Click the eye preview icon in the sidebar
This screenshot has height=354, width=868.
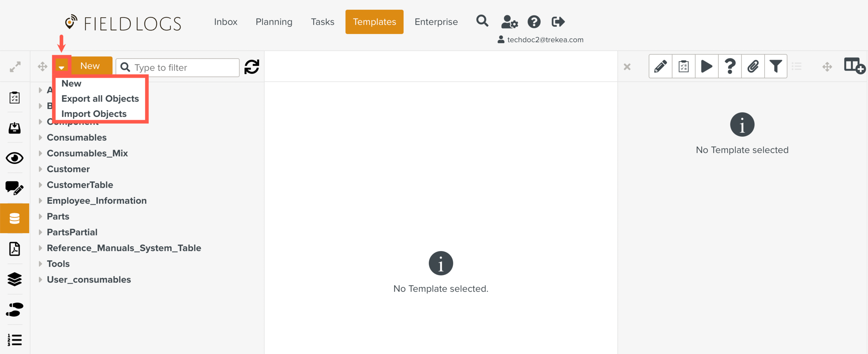click(14, 158)
